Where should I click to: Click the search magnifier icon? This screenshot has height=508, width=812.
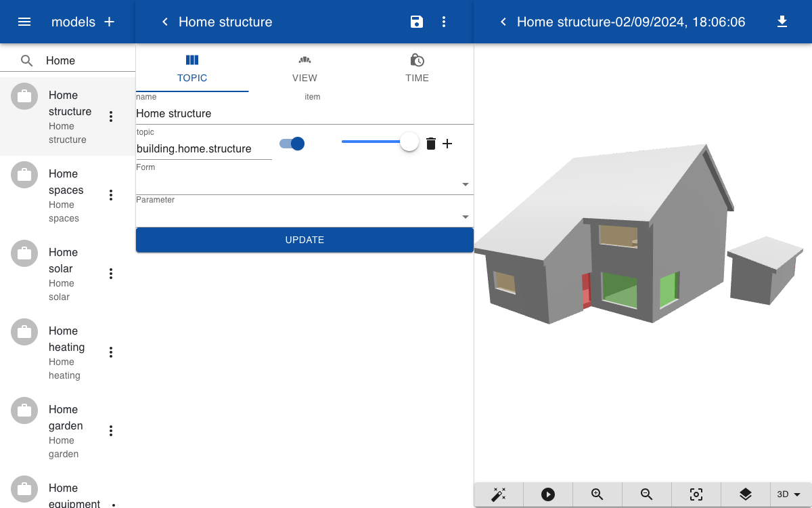[x=26, y=60]
